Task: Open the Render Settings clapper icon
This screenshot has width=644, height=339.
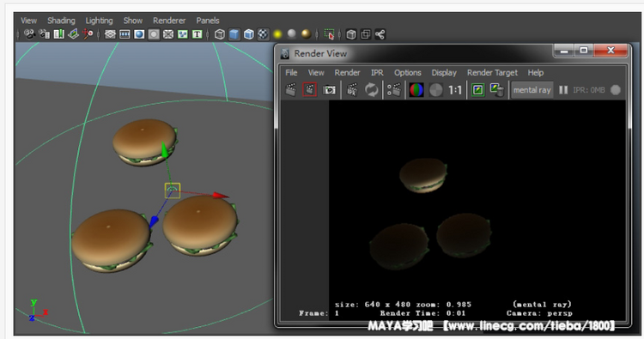Action: (393, 90)
